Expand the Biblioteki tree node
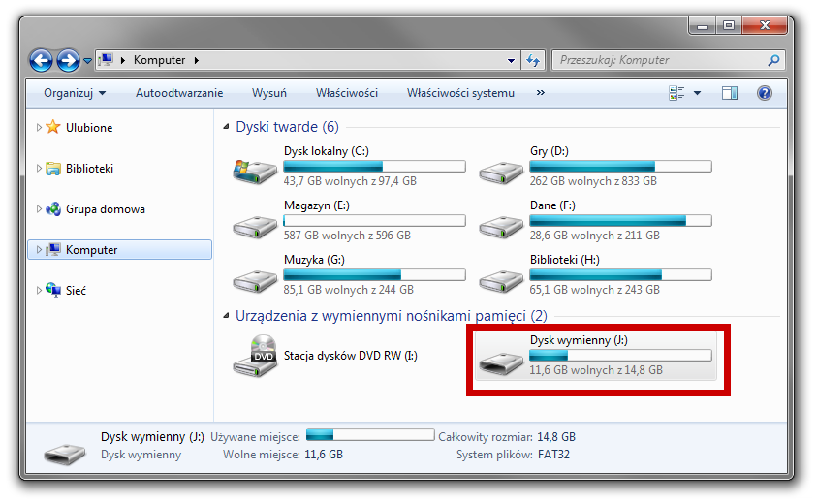Screen dimensions: 817x504 [39, 168]
